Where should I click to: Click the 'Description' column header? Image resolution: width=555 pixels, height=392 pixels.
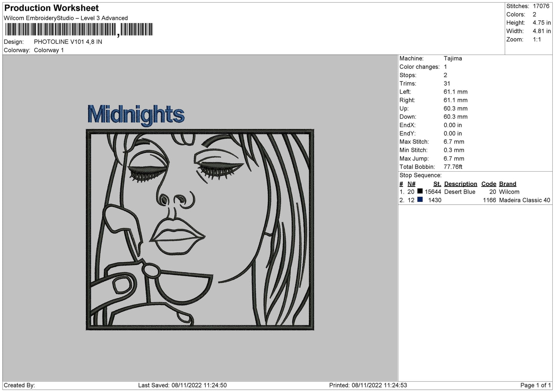(x=461, y=184)
